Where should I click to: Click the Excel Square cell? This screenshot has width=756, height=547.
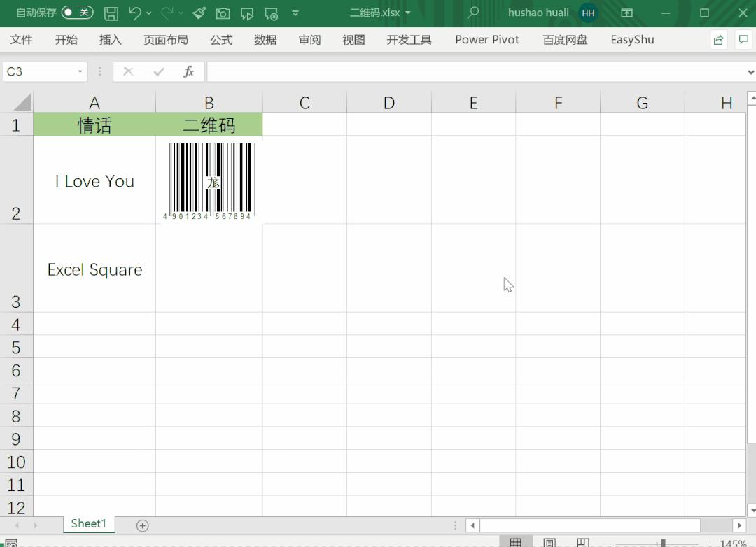point(94,269)
